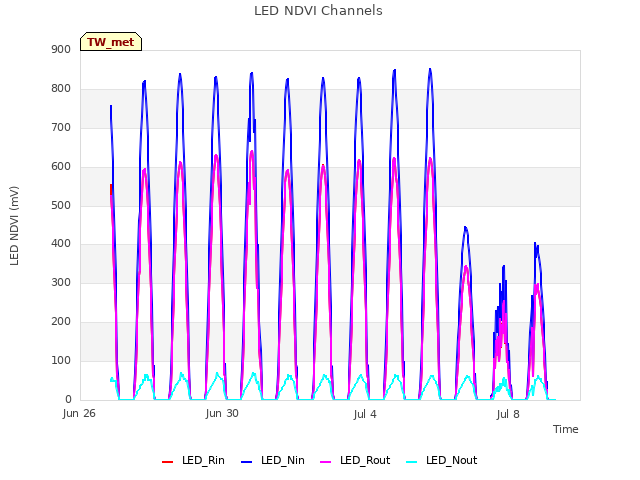Click the 800 y-axis tick label

click(61, 89)
